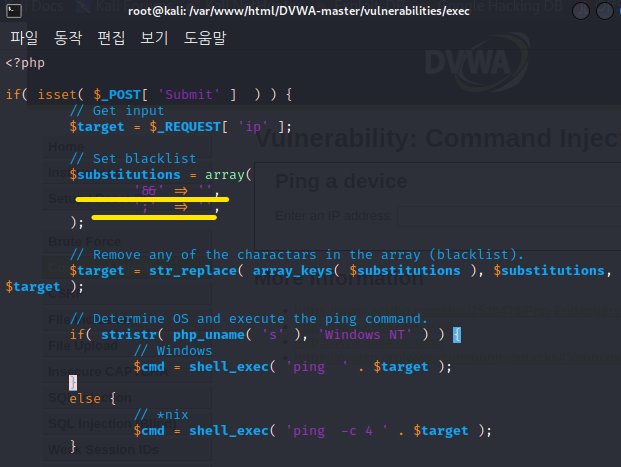Click the 'ping -c 4' string

337,431
